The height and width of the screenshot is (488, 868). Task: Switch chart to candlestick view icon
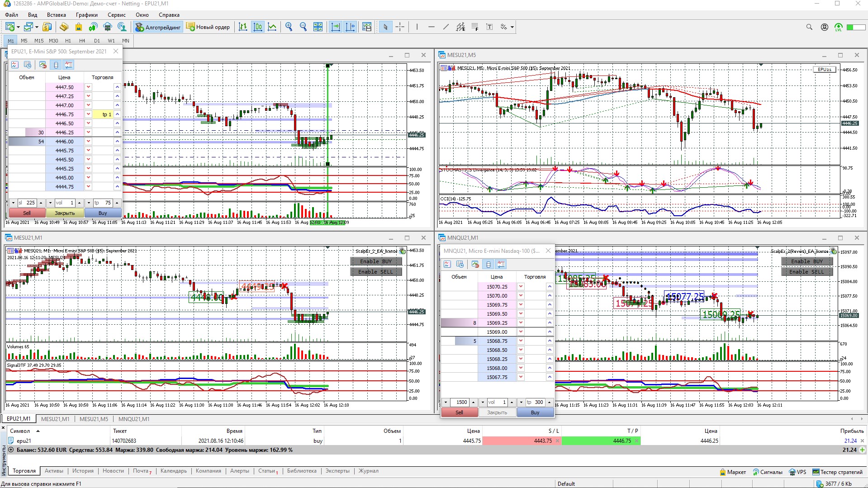pyautogui.click(x=258, y=27)
